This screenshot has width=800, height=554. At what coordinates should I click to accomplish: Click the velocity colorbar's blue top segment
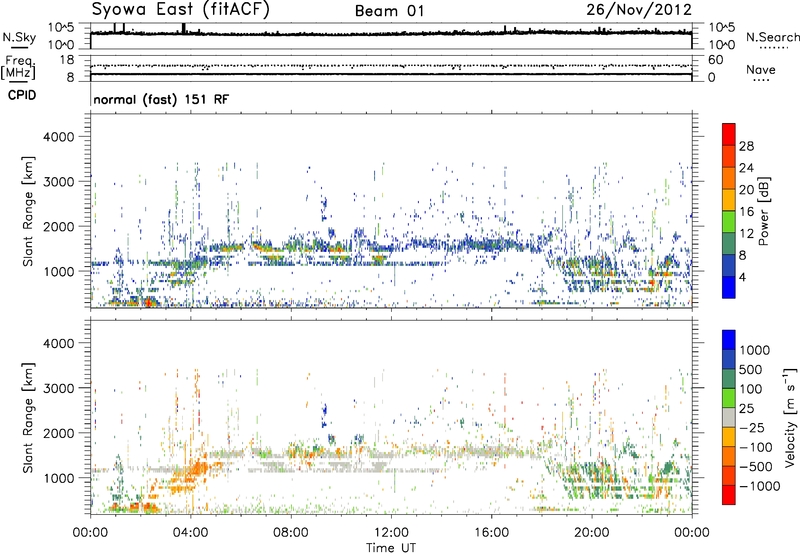(x=729, y=340)
